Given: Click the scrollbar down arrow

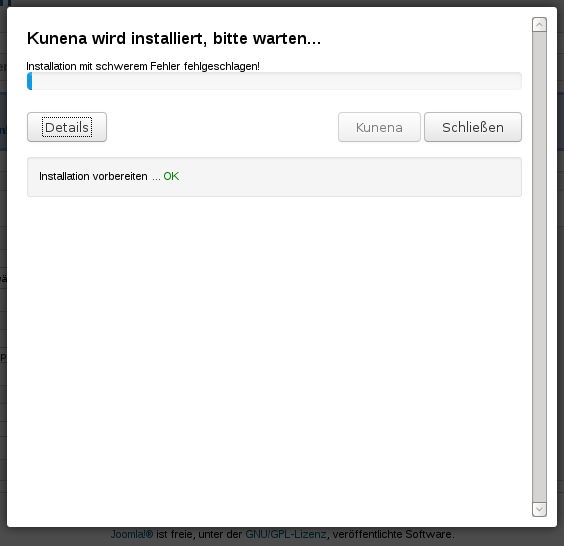Looking at the screenshot, I should click(539, 509).
